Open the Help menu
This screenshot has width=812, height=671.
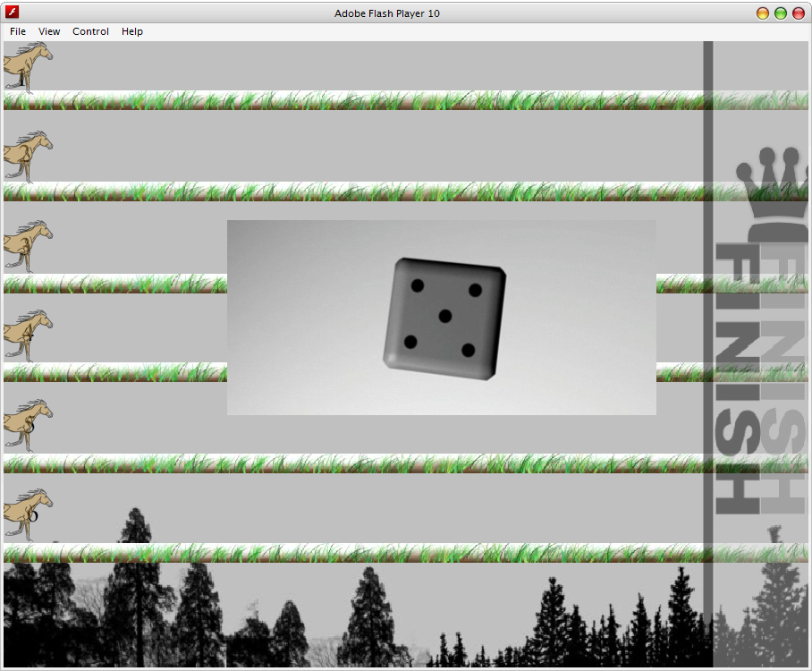click(131, 31)
